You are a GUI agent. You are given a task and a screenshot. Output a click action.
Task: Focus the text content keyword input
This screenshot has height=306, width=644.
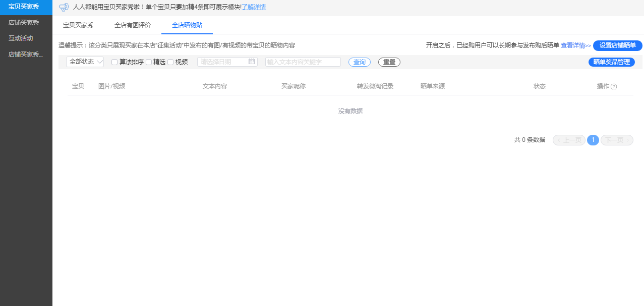coord(303,62)
